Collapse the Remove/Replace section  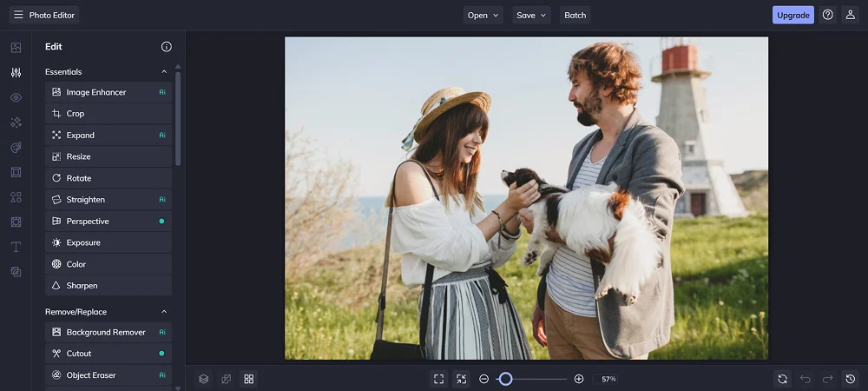pos(164,312)
